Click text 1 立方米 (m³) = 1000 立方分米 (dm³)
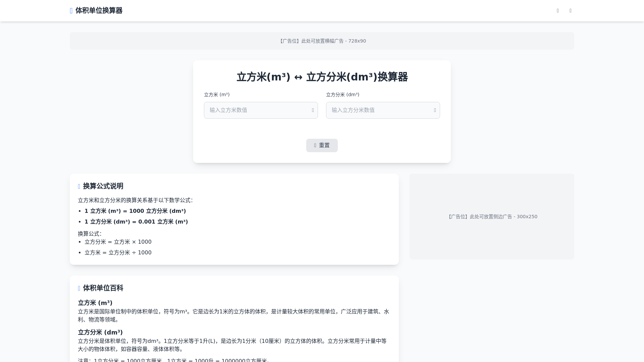The height and width of the screenshot is (362, 644). tap(135, 211)
